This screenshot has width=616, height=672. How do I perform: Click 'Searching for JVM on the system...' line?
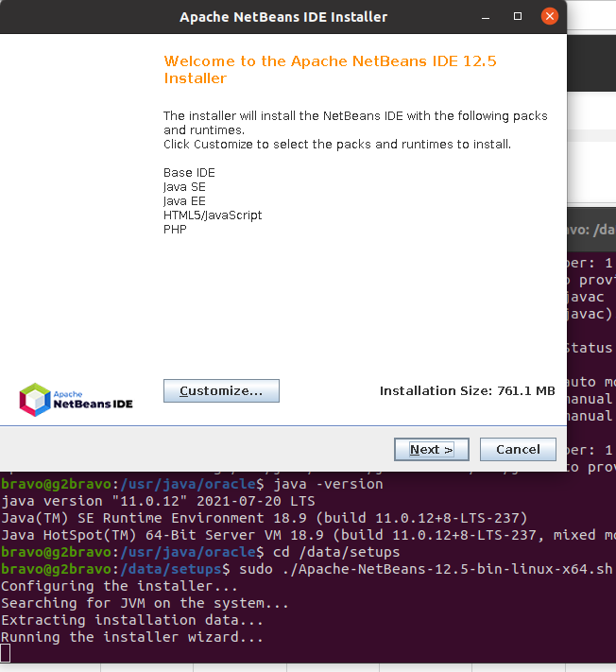tap(145, 603)
